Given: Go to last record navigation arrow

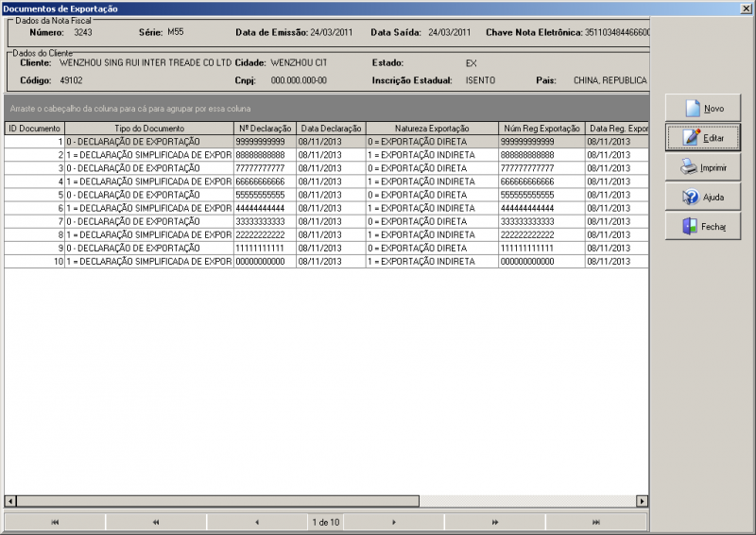Looking at the screenshot, I should pos(596,522).
